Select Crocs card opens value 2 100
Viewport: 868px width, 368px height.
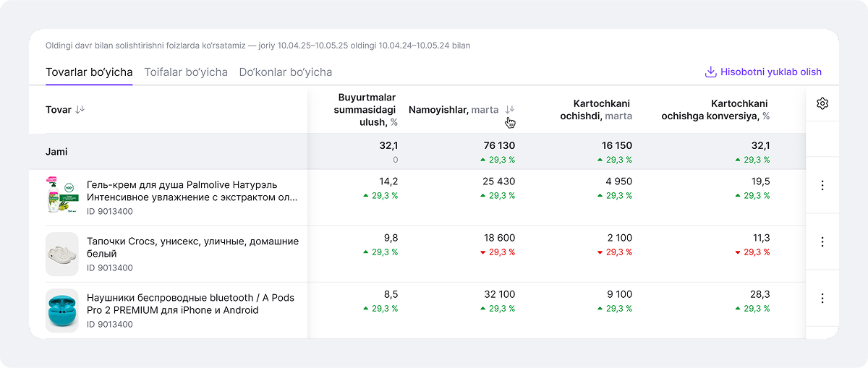[619, 238]
